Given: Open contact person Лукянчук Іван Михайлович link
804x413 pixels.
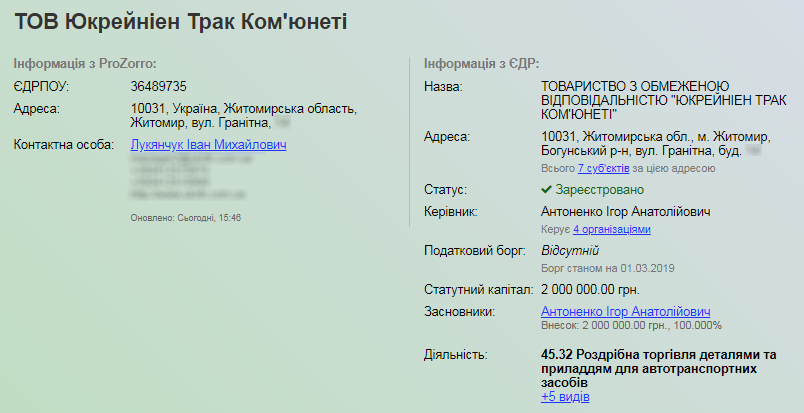Looking at the screenshot, I should [x=208, y=145].
